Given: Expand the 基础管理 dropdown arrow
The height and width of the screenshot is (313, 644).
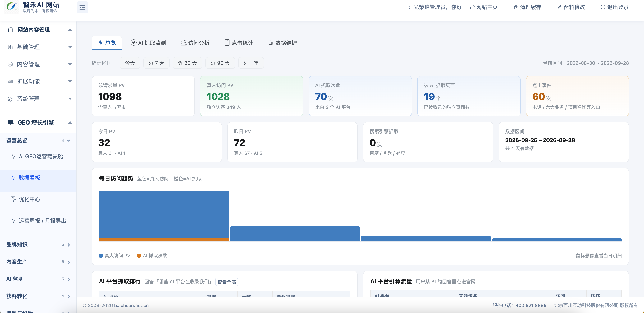Looking at the screenshot, I should (x=70, y=47).
